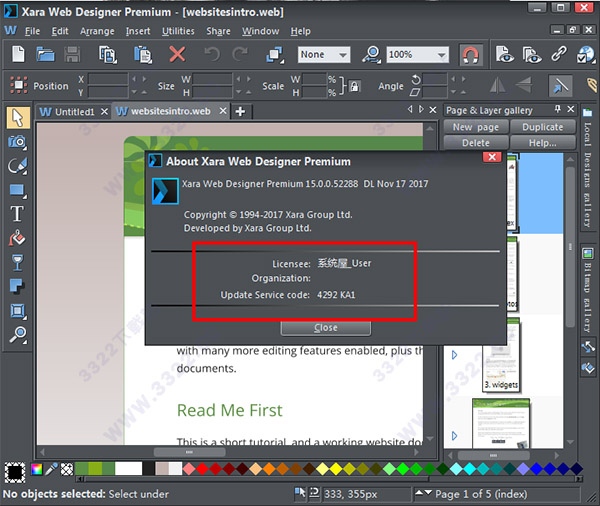Image resolution: width=600 pixels, height=506 pixels.
Task: Open the Arrange menu
Action: coord(97,31)
